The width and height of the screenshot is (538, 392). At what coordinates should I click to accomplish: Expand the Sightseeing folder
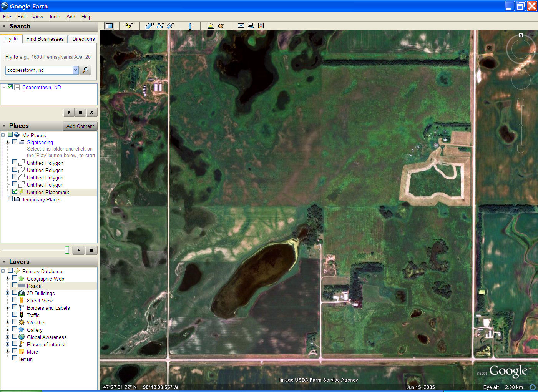pos(7,142)
